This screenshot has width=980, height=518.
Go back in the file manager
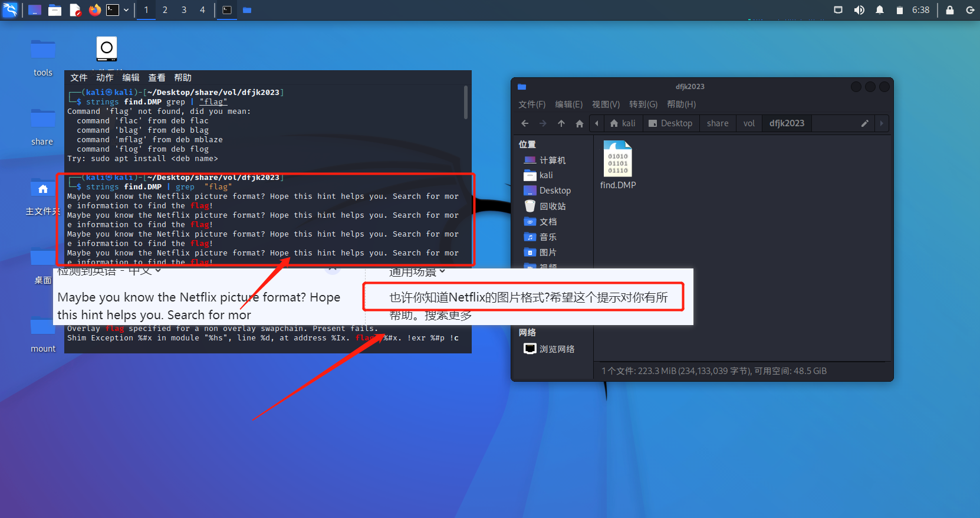pyautogui.click(x=525, y=123)
